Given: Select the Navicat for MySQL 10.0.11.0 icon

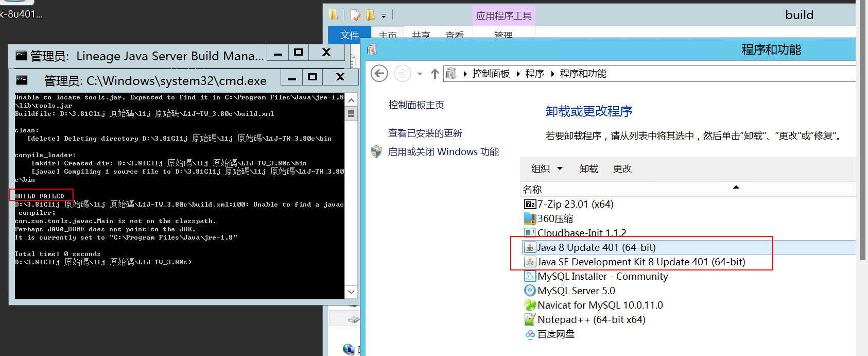Looking at the screenshot, I should click(530, 306).
